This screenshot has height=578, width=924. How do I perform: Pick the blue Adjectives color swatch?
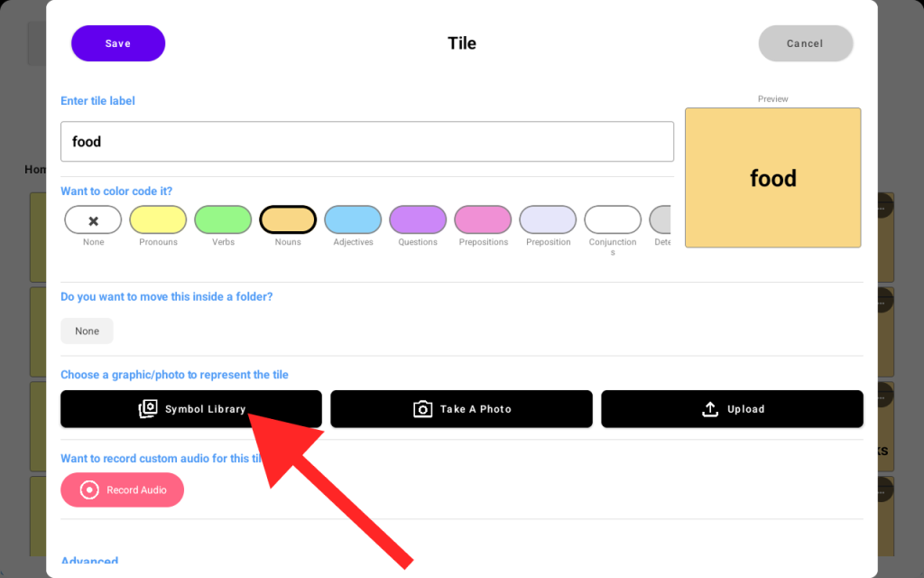pos(353,219)
